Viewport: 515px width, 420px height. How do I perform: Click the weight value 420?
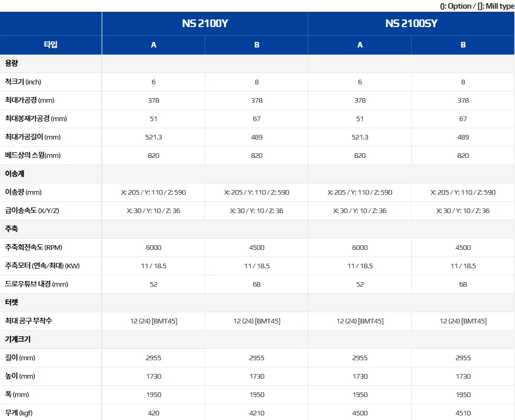[153, 413]
